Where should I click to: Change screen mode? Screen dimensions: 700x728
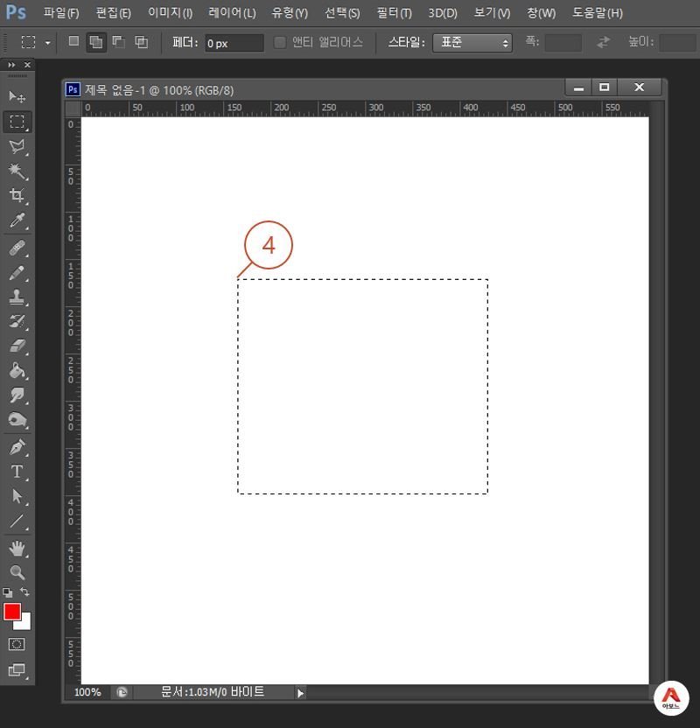[x=17, y=669]
